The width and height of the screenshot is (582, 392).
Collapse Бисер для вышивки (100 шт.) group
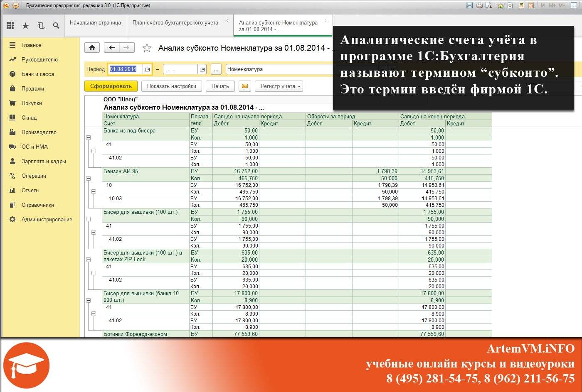coord(88,219)
